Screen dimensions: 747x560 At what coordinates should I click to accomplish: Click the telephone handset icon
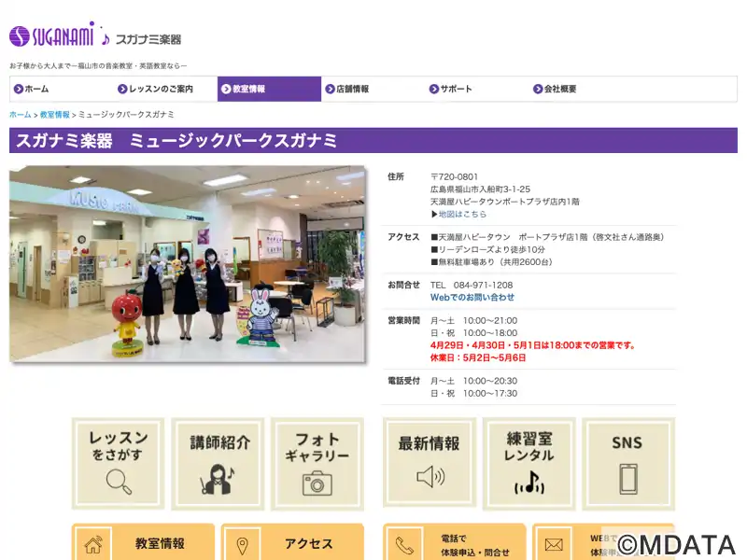click(x=404, y=545)
